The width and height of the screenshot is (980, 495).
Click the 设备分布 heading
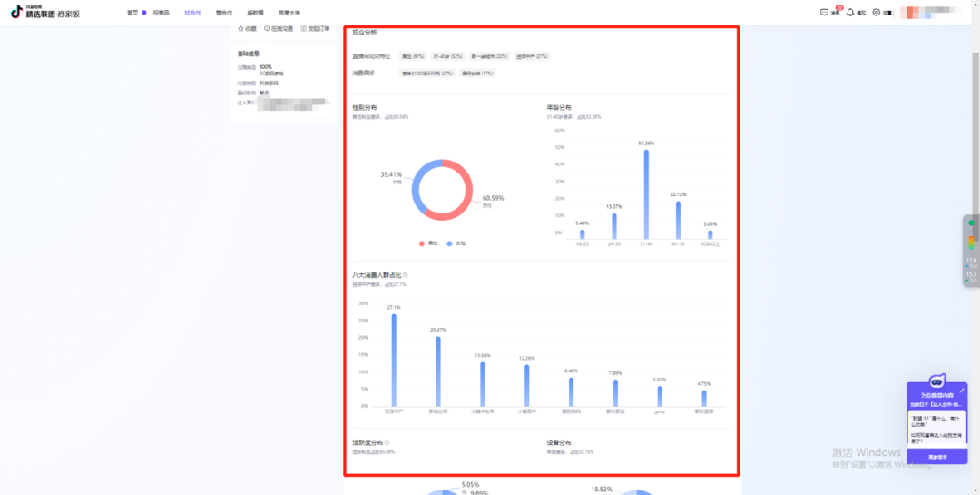[x=559, y=442]
